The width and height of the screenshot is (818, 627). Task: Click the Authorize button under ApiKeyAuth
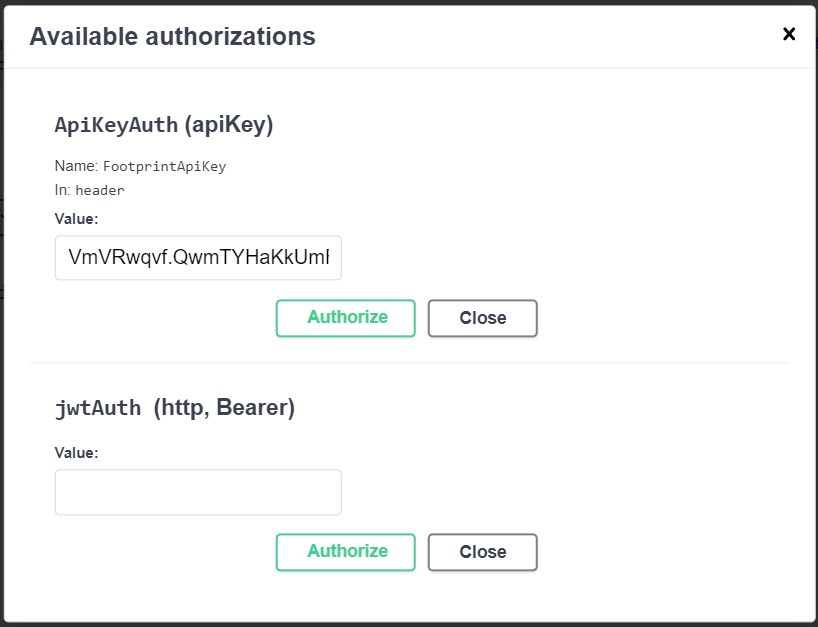[x=345, y=317]
